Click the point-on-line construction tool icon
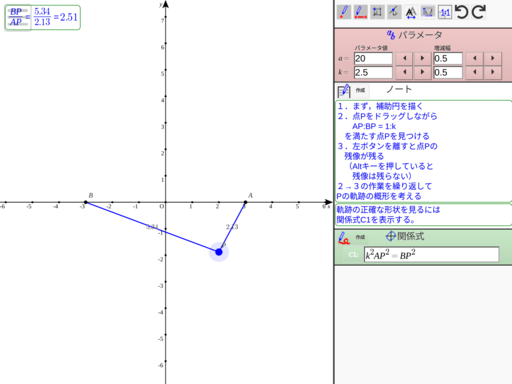The height and width of the screenshot is (384, 512). pyautogui.click(x=394, y=12)
